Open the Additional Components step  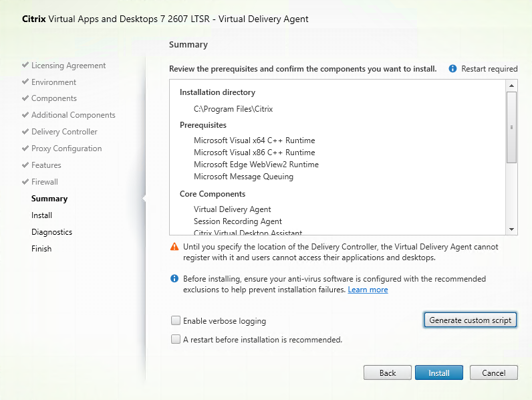click(74, 115)
